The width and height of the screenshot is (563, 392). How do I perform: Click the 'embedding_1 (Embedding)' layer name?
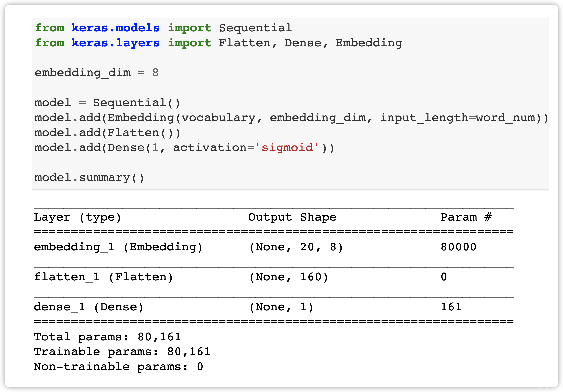[118, 247]
